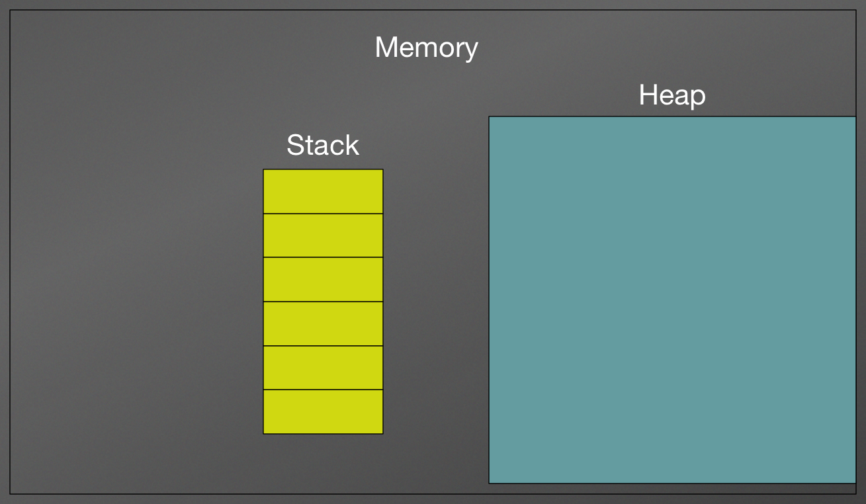
Task: Pick the third stack cell from top
Action: point(323,279)
